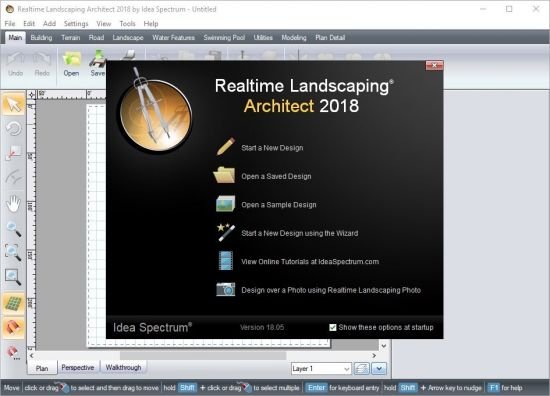Open the Layer 1 dropdown
The image size is (550, 396).
[x=321, y=369]
